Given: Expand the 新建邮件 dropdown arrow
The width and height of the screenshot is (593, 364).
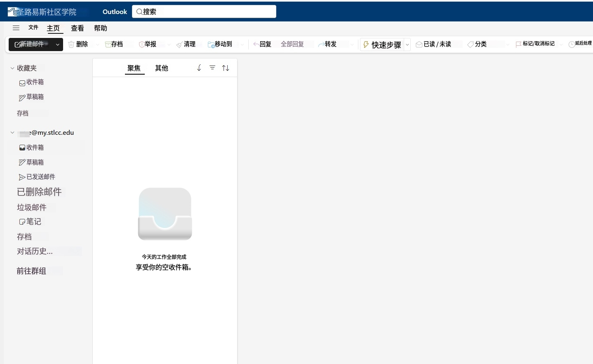Looking at the screenshot, I should [x=58, y=45].
